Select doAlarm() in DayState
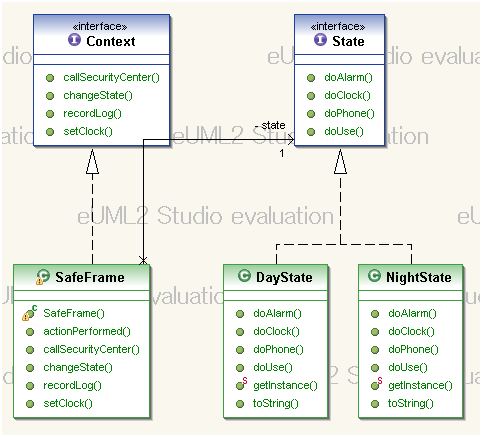Screen dimensions: 482x437 click(x=277, y=313)
